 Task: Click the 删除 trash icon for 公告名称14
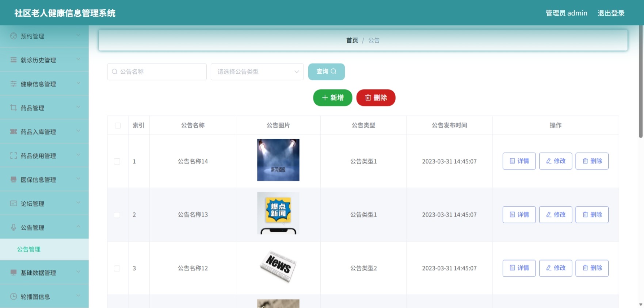585,161
